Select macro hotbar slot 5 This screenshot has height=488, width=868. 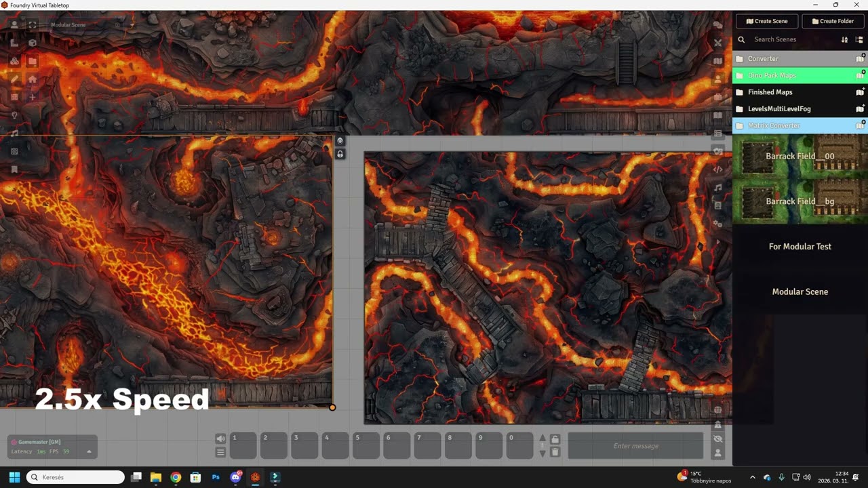366,445
